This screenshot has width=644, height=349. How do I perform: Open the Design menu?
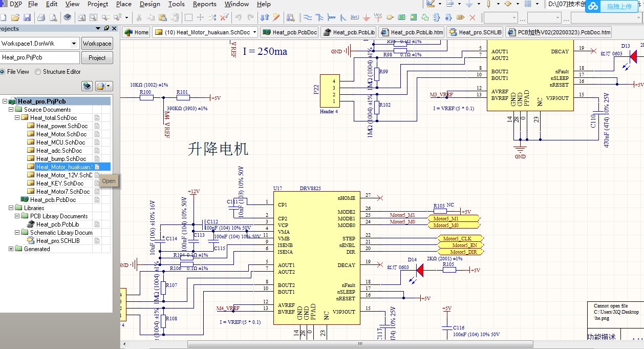click(x=149, y=4)
